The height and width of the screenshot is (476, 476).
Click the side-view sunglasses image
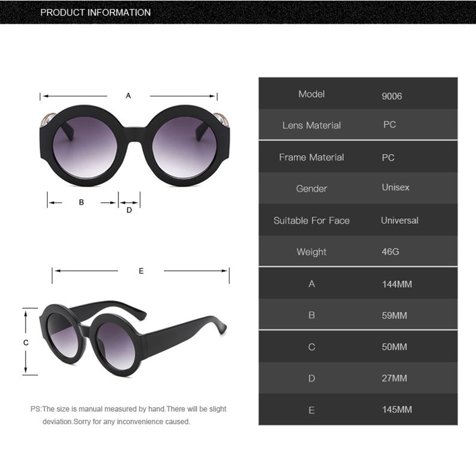[133, 339]
